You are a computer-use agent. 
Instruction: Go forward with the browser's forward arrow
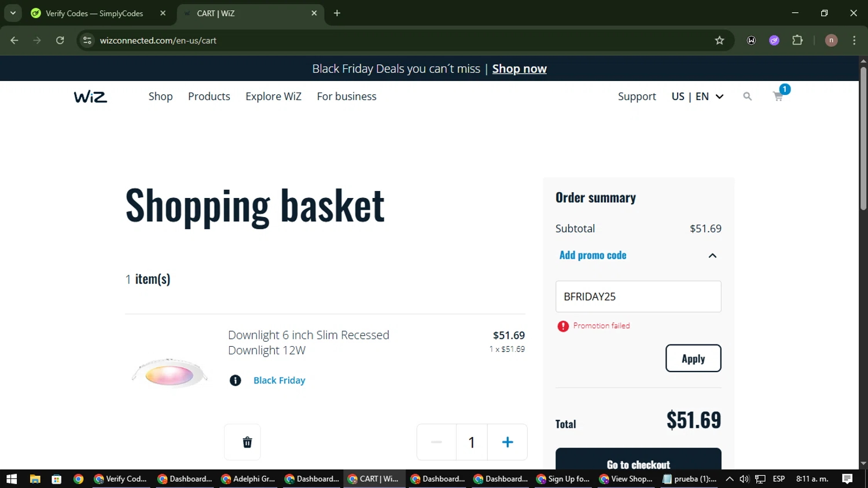pos(37,41)
